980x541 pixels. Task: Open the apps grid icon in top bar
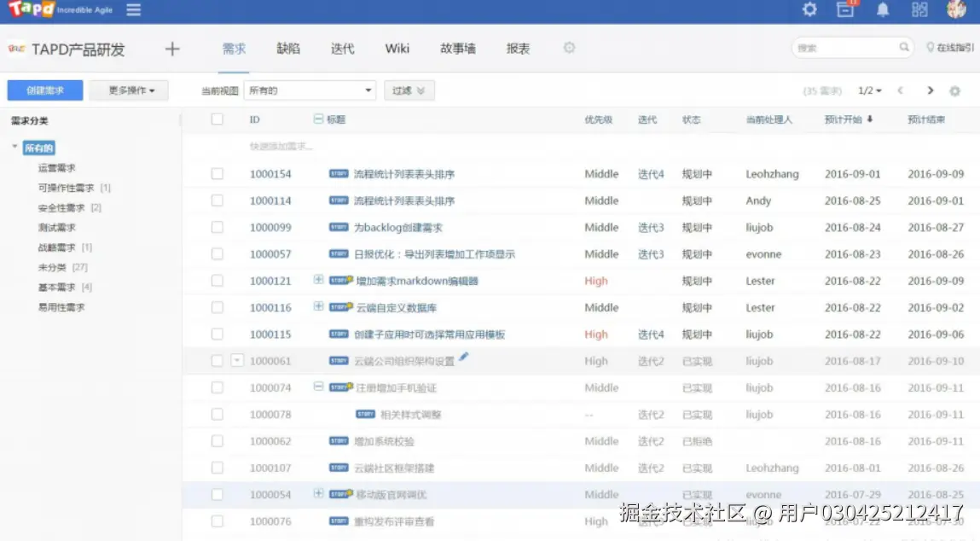click(x=919, y=9)
